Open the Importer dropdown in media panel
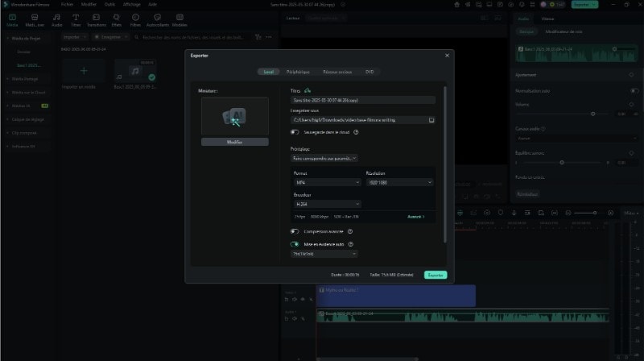Viewport: 644px width, 361px height. point(74,37)
